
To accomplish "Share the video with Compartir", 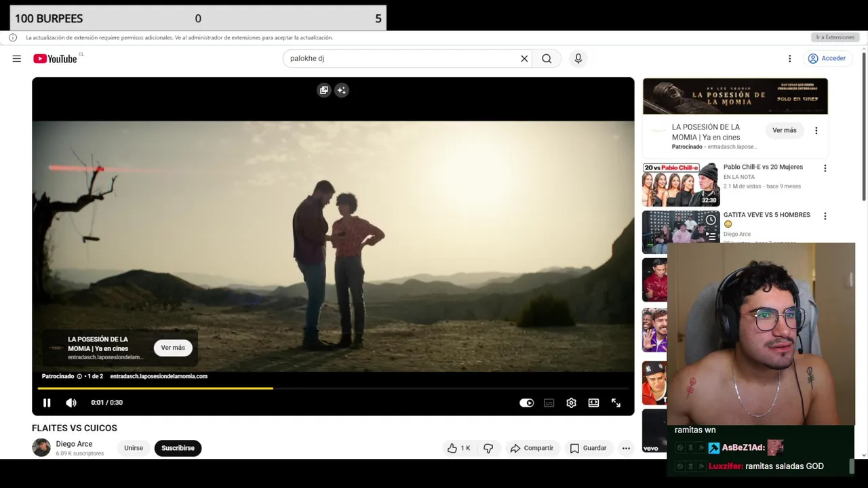I will [x=532, y=448].
